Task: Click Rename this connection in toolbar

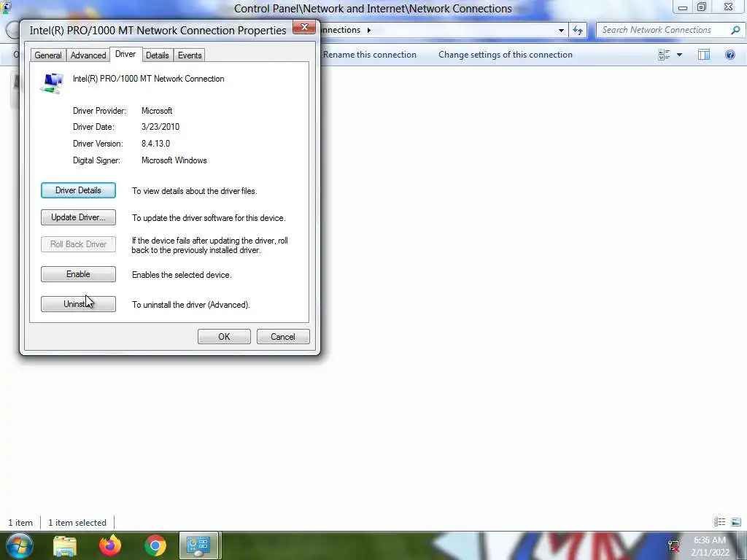Action: pos(370,55)
